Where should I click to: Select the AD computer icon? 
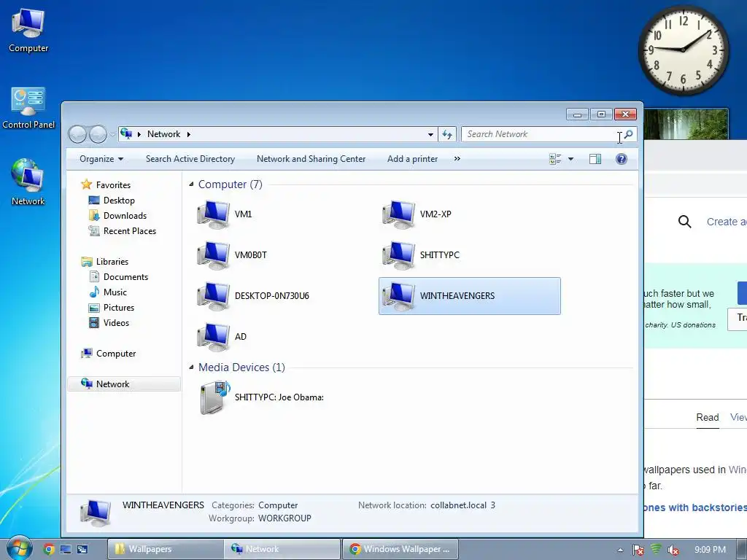pos(214,337)
